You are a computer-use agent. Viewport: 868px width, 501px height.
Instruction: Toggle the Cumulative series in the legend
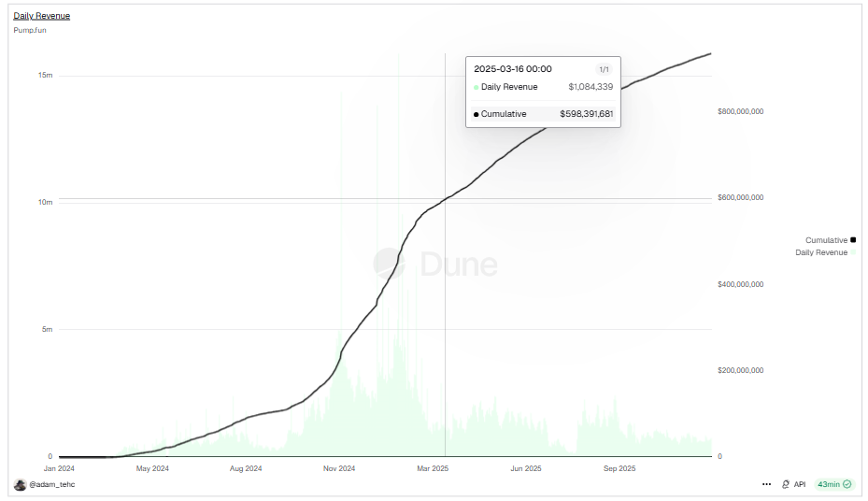[x=826, y=240]
